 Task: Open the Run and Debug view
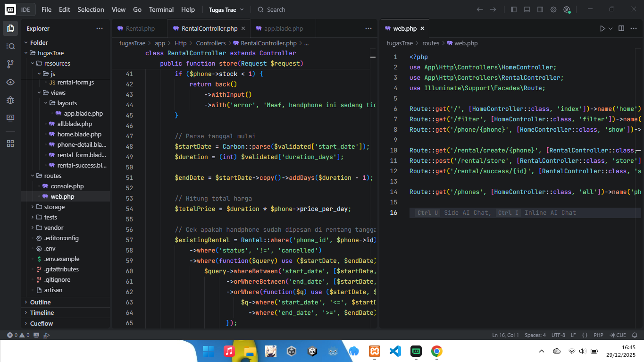pos(10,100)
